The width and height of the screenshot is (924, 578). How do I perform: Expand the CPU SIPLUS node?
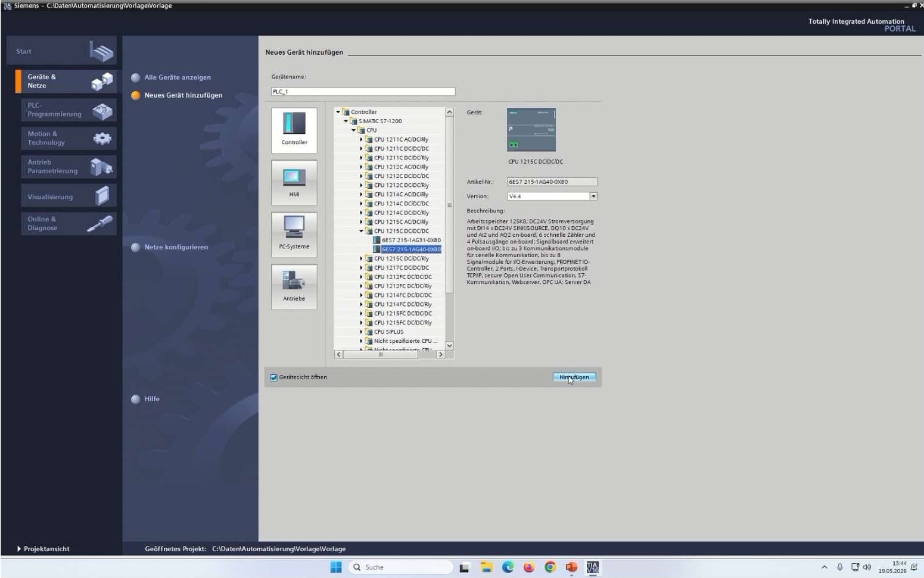coord(362,332)
